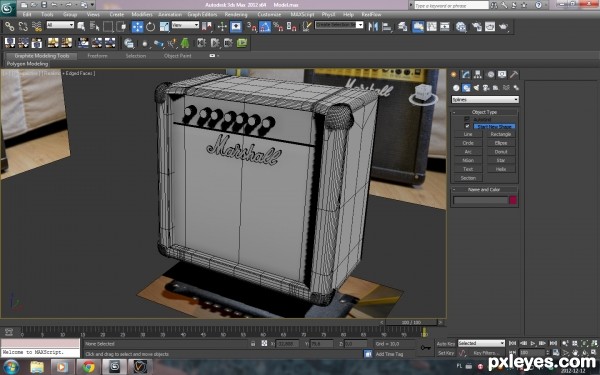Open the Create Selection Set dropdown
600x375 pixels.
coord(339,25)
